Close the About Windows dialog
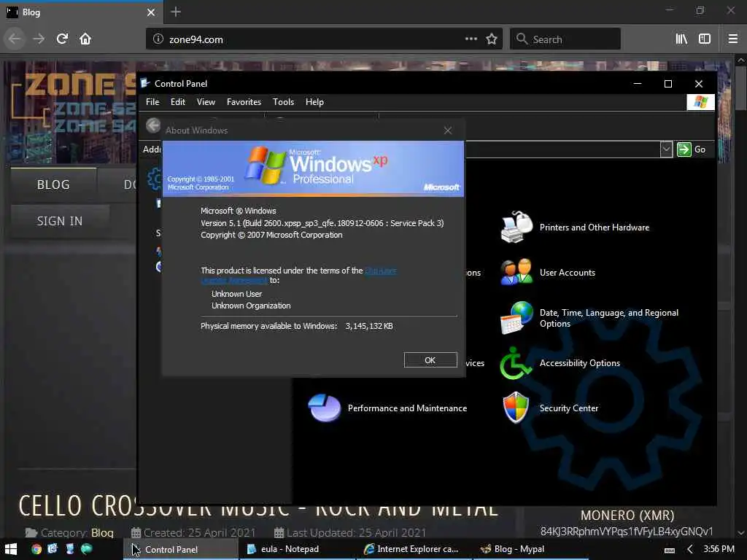Screen dimensions: 747x560 click(447, 131)
